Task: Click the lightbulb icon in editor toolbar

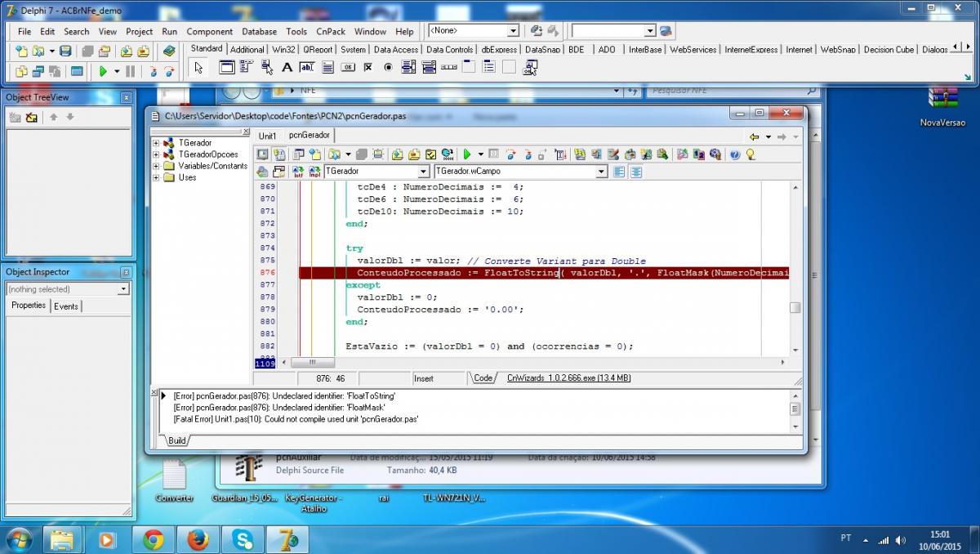Action: (750, 154)
